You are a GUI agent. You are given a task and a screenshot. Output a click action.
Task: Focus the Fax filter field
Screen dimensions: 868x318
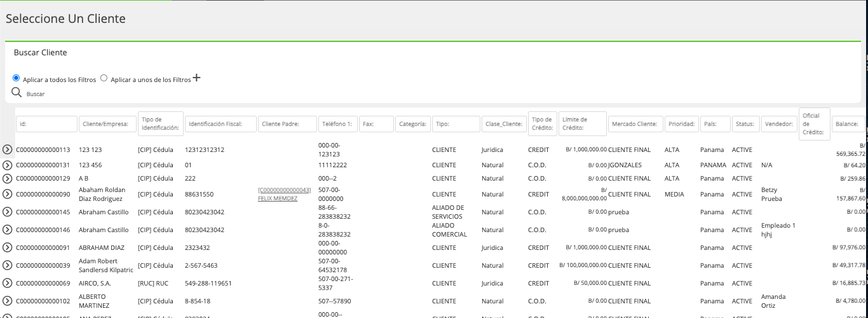(x=376, y=124)
